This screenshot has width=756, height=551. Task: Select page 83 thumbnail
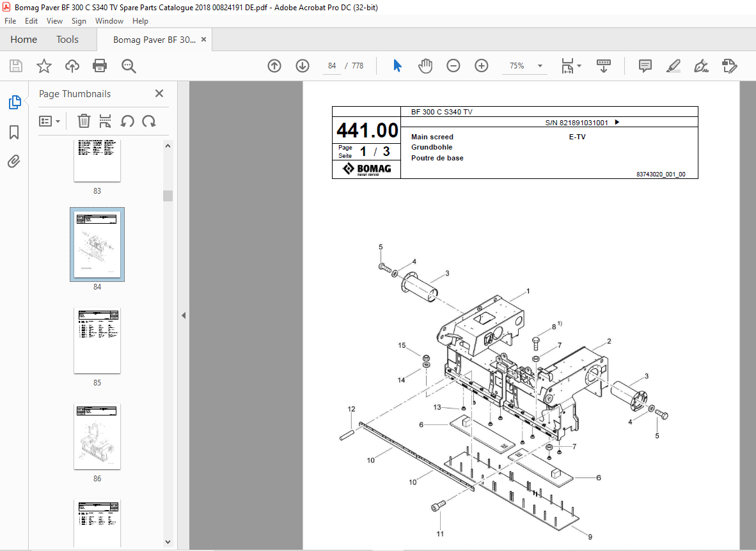tap(97, 161)
